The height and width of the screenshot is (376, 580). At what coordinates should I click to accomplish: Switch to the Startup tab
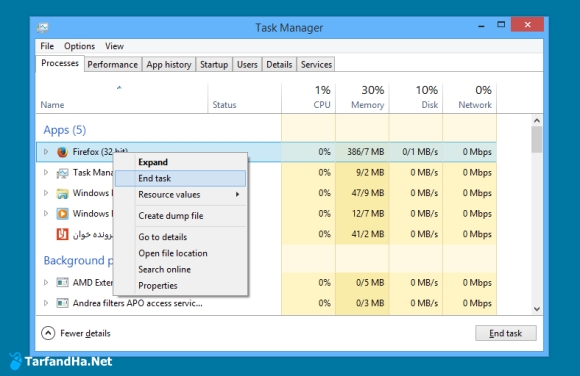214,64
